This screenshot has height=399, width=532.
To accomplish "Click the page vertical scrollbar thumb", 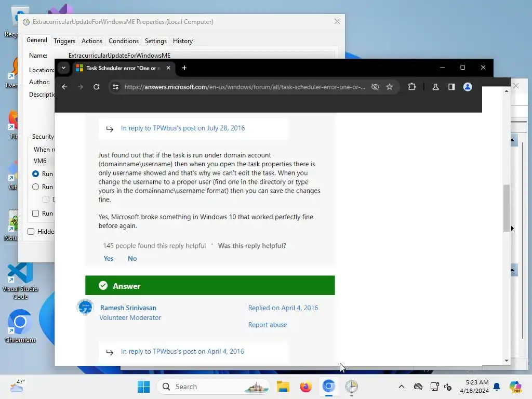I will click(x=506, y=208).
